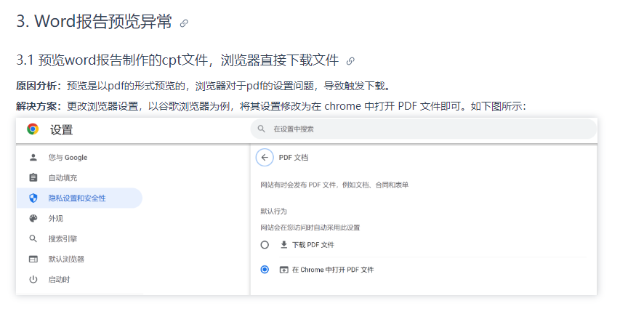Click the shield icon for 隐私设置和安全性
The image size is (644, 314).
33,198
